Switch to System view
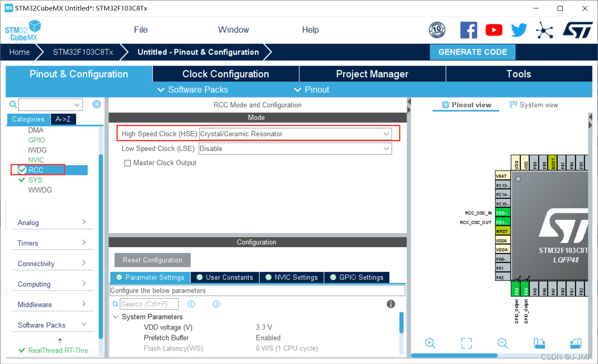Viewport: 598px width, 364px height. click(x=534, y=105)
